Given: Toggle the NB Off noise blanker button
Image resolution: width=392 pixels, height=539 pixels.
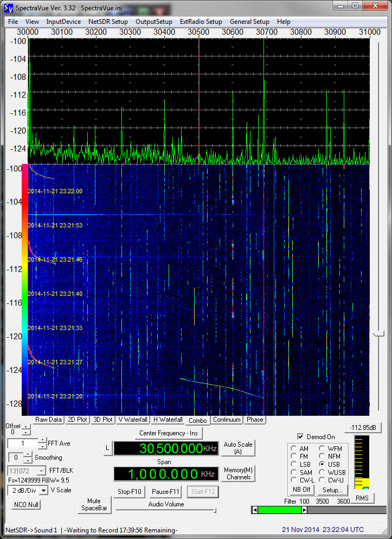Looking at the screenshot, I should (301, 490).
